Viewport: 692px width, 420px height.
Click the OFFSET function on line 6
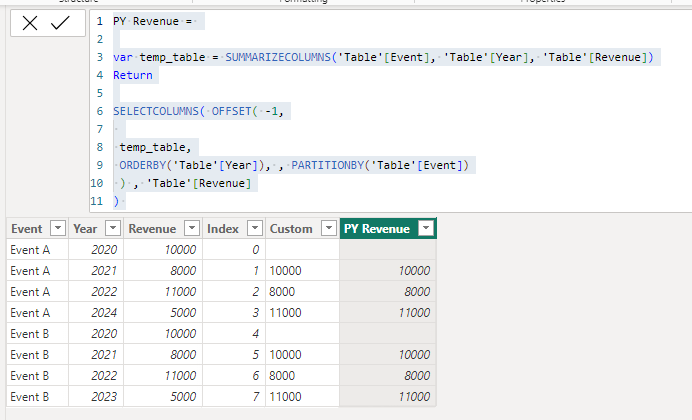point(231,111)
